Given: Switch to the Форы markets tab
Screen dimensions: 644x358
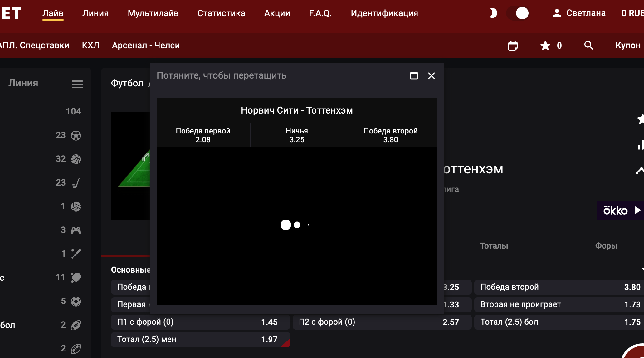Looking at the screenshot, I should click(606, 246).
